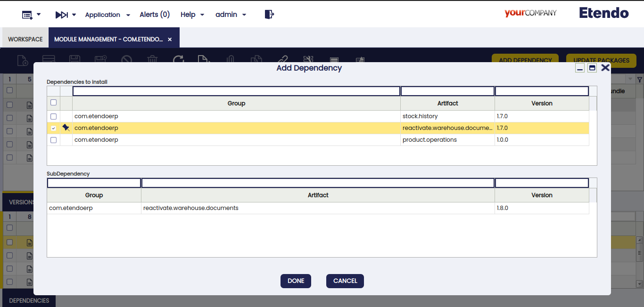Click the Group filter field in Dependencies to install
644x307 pixels.
pos(236,91)
